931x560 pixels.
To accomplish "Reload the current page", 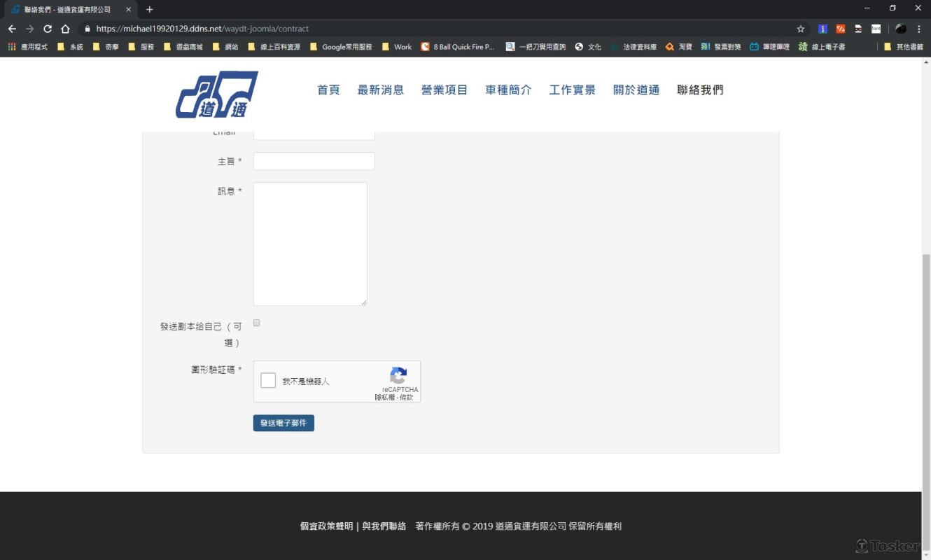I will point(47,29).
